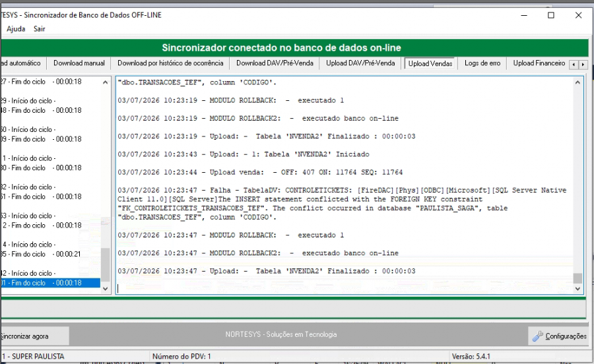Click cycle list scroll down arrow
Viewport: 594px width, 364px height.
click(106, 289)
